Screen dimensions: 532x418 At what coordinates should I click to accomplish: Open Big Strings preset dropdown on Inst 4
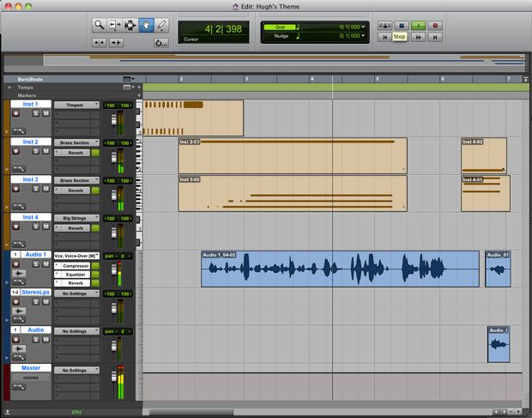click(x=76, y=219)
